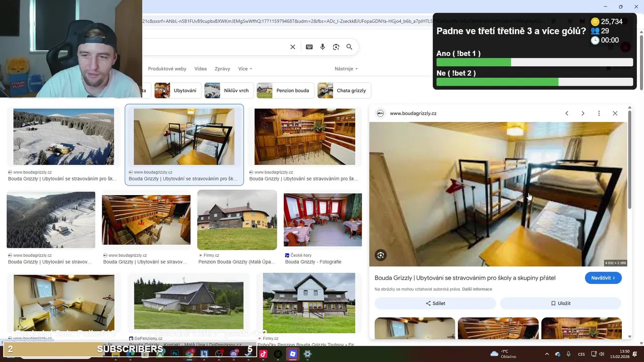Click the browser page vertical scrollbar
The height and width of the screenshot is (362, 644).
click(641, 63)
